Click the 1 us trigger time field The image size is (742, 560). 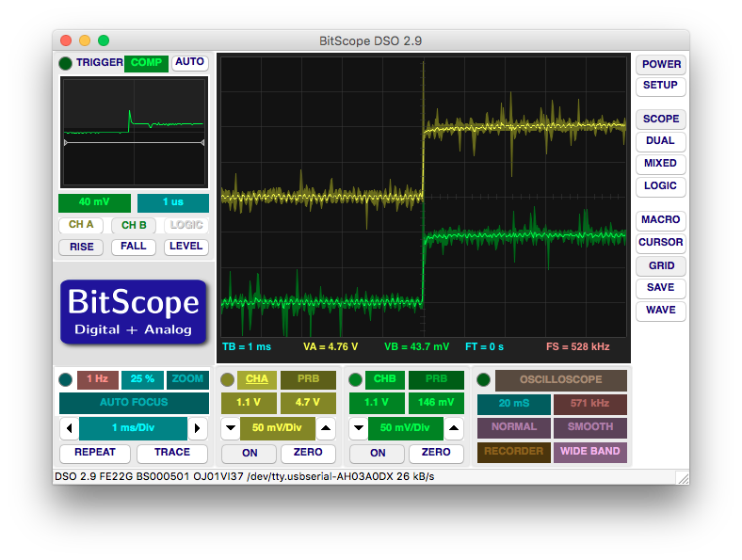[x=172, y=202]
